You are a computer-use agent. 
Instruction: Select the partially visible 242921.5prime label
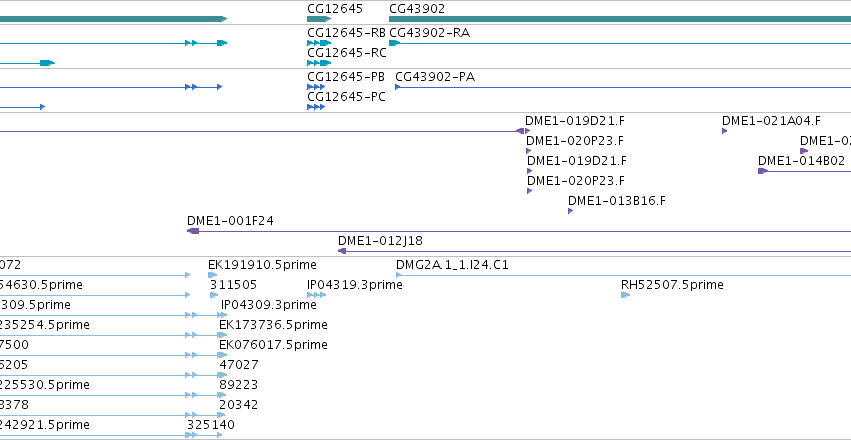[45, 424]
